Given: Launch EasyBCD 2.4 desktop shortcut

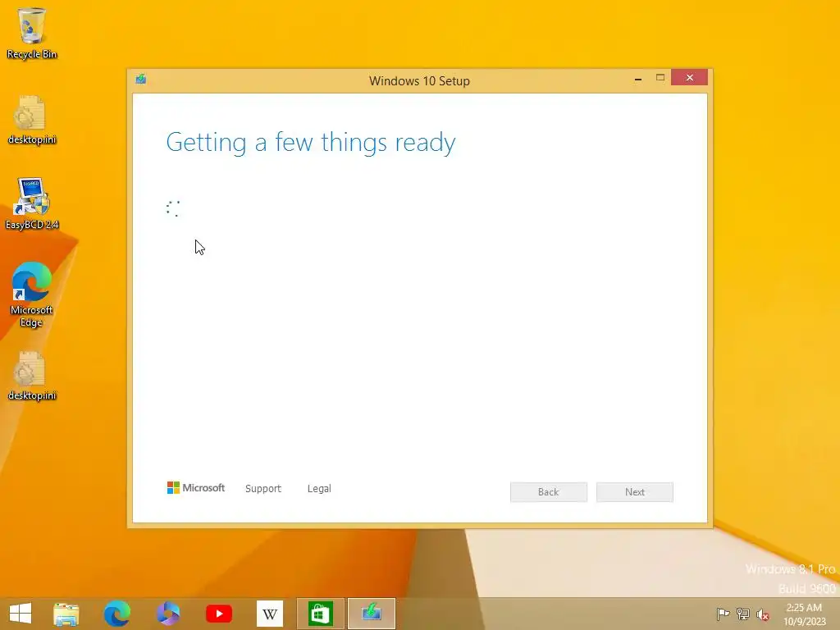Looking at the screenshot, I should coord(32,204).
